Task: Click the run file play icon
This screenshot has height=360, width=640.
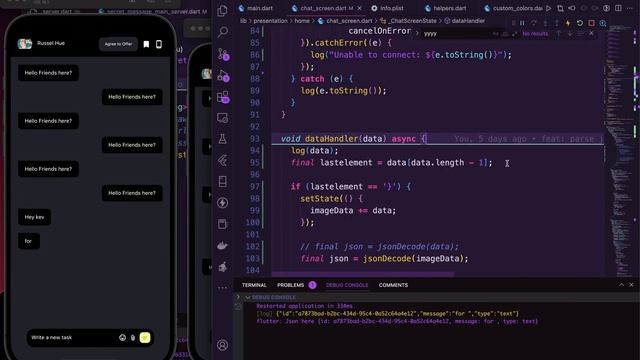Action: coord(549,8)
